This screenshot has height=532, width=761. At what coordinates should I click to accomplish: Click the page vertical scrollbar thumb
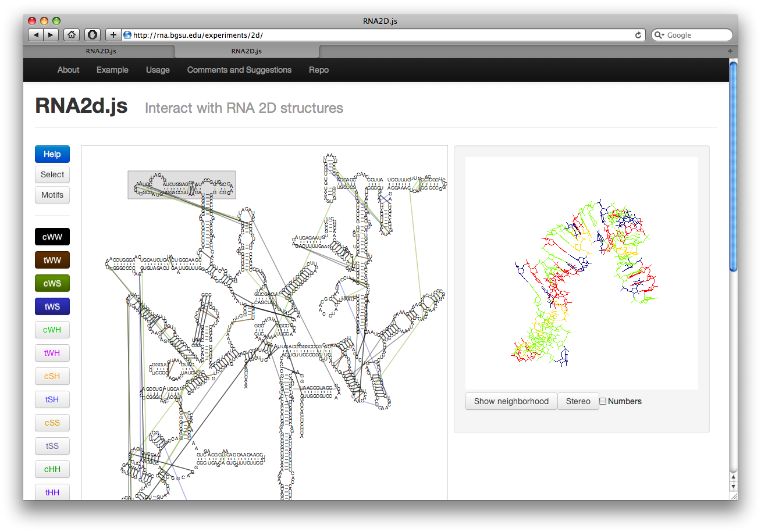pos(733,166)
